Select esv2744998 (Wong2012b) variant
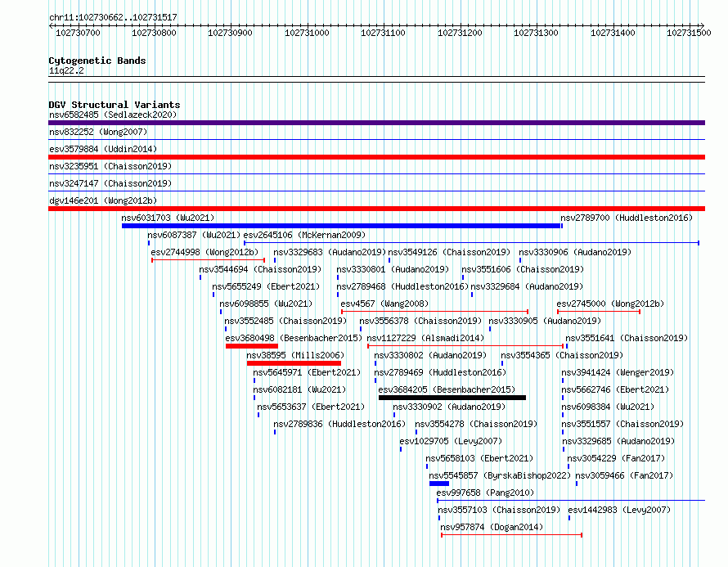The width and height of the screenshot is (728, 567). click(x=204, y=252)
